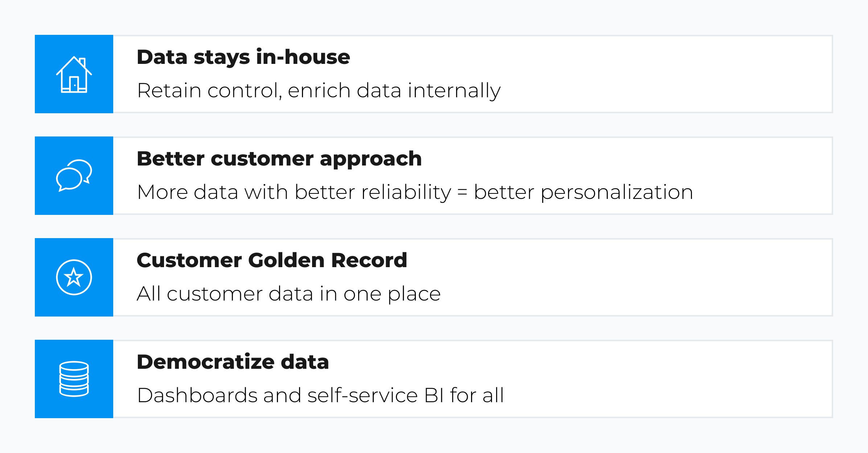Click the word "personalization"

pos(617,192)
